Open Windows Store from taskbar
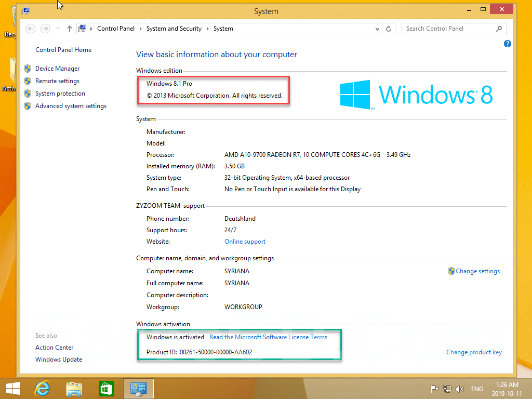Image resolution: width=532 pixels, height=399 pixels. (x=106, y=389)
